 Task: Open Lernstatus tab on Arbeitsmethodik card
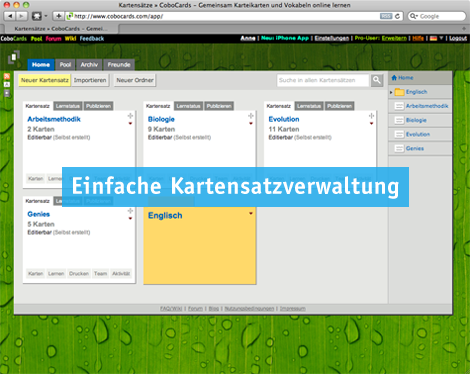[x=68, y=106]
